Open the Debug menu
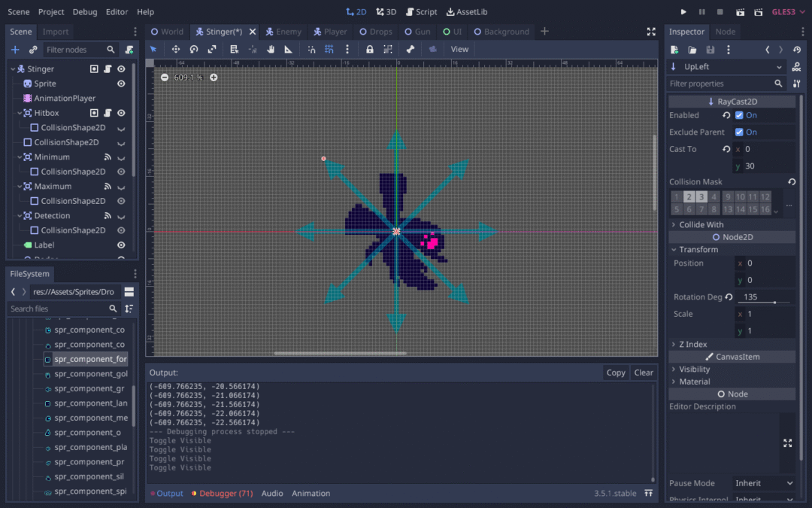Image resolution: width=812 pixels, height=508 pixels. click(x=85, y=12)
